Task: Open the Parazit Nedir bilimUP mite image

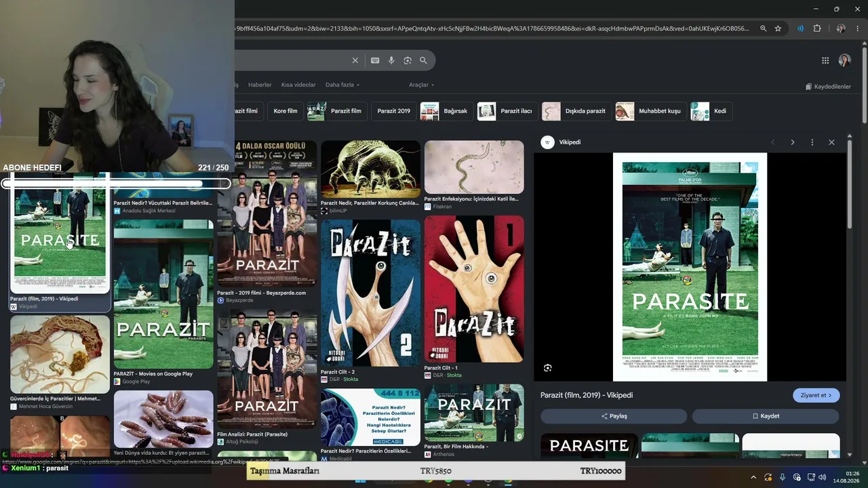Action: click(370, 169)
